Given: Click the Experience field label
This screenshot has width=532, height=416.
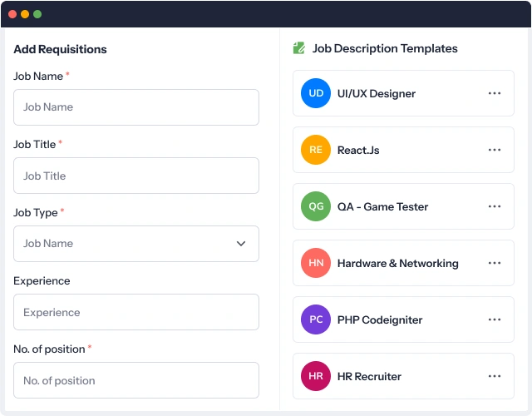Looking at the screenshot, I should [x=42, y=281].
